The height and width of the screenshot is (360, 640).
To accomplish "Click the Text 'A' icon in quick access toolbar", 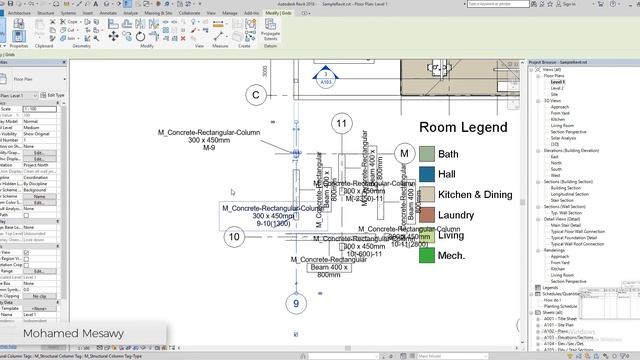I will click(96, 4).
